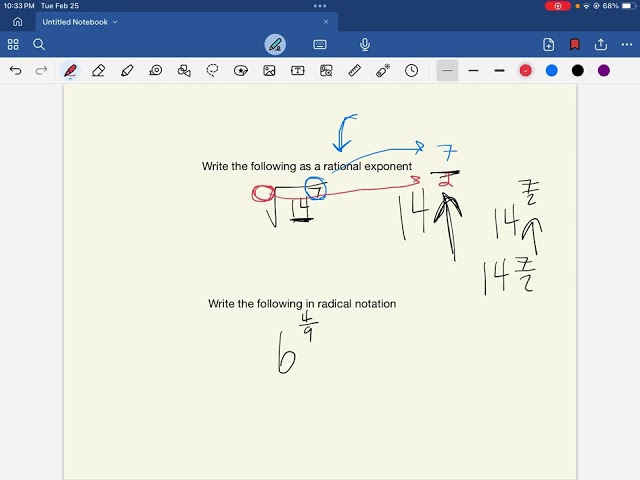Expand the Untitled Notebook title dropdown
The width and height of the screenshot is (640, 480).
115,22
